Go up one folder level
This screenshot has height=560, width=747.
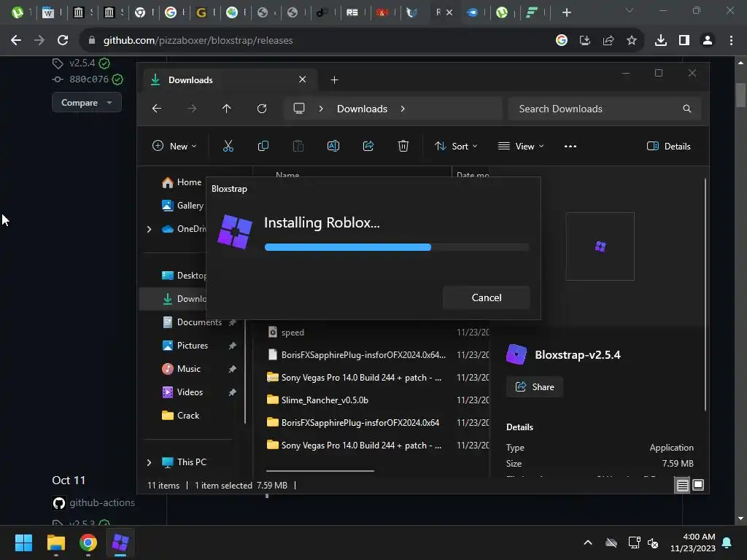(227, 109)
